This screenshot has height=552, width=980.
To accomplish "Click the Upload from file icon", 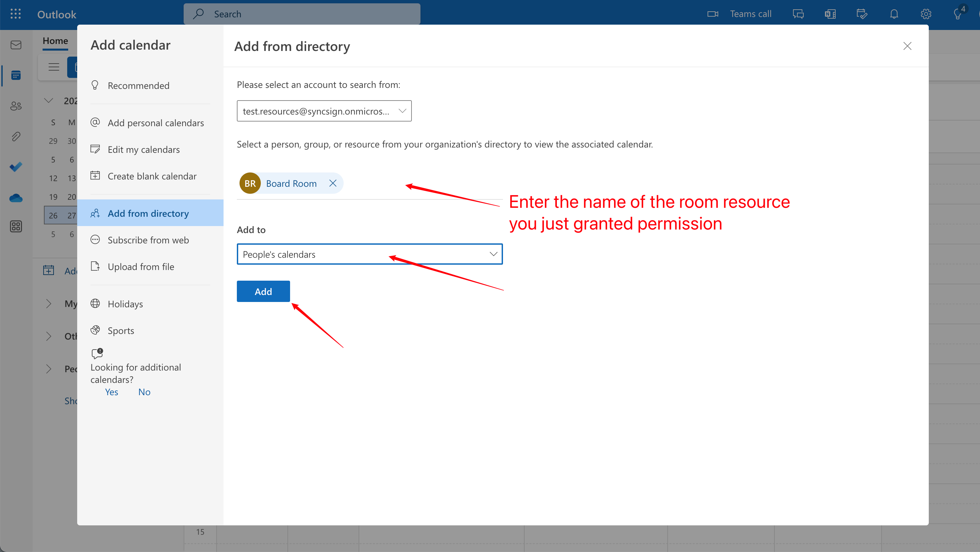I will (95, 266).
